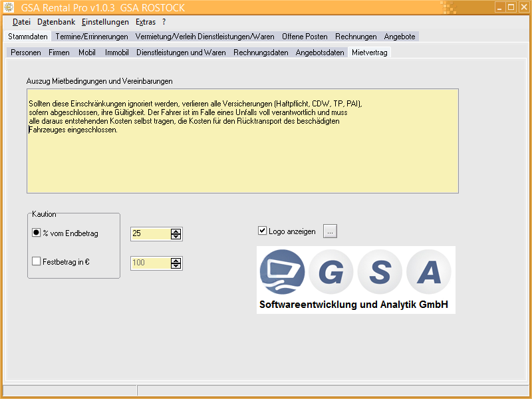
Task: Open the Dienstleistungen und Waren sub-tab
Action: pos(181,52)
